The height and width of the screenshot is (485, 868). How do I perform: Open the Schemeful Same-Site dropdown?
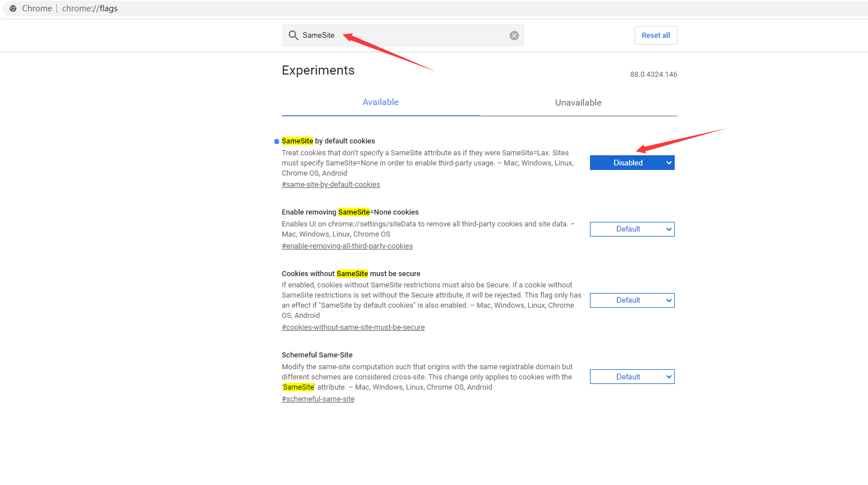coord(632,377)
